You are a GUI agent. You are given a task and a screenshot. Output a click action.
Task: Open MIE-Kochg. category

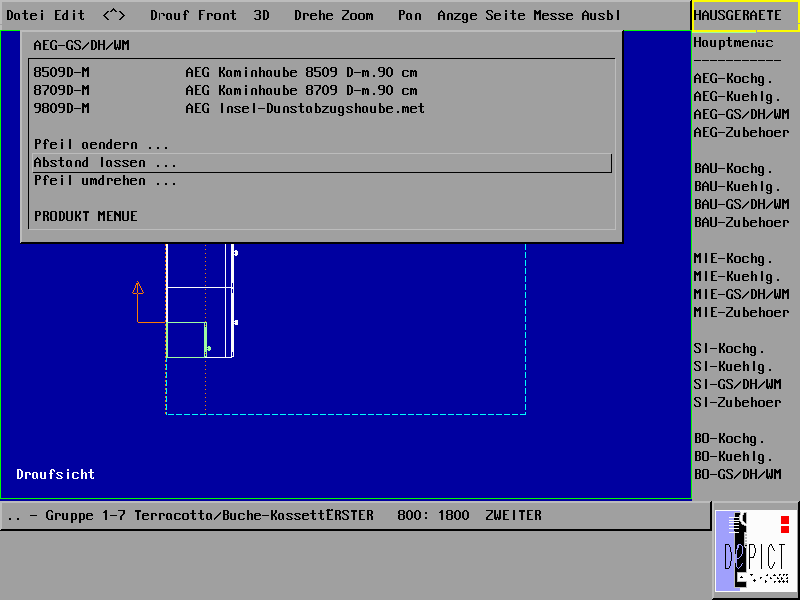pyautogui.click(x=733, y=259)
